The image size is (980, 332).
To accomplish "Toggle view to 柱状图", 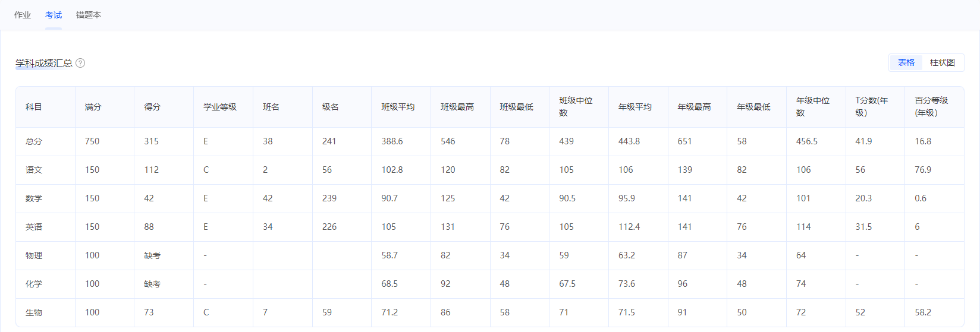I will [943, 62].
